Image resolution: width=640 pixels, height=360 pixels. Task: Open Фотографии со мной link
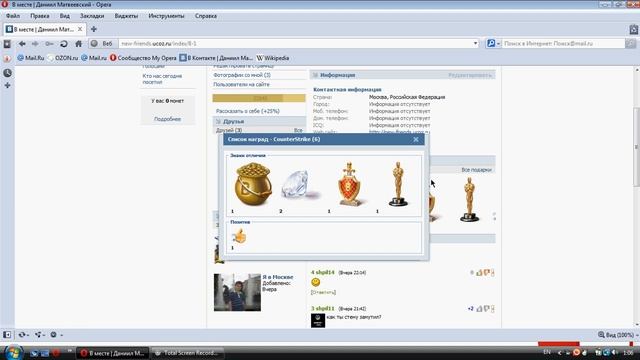[242, 75]
